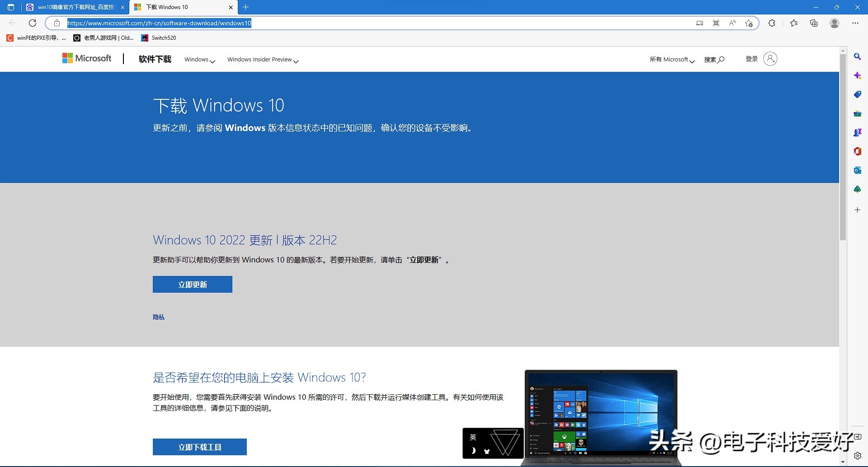This screenshot has height=467, width=868.
Task: Open sidebar Shopping tag
Action: pyautogui.click(x=858, y=94)
